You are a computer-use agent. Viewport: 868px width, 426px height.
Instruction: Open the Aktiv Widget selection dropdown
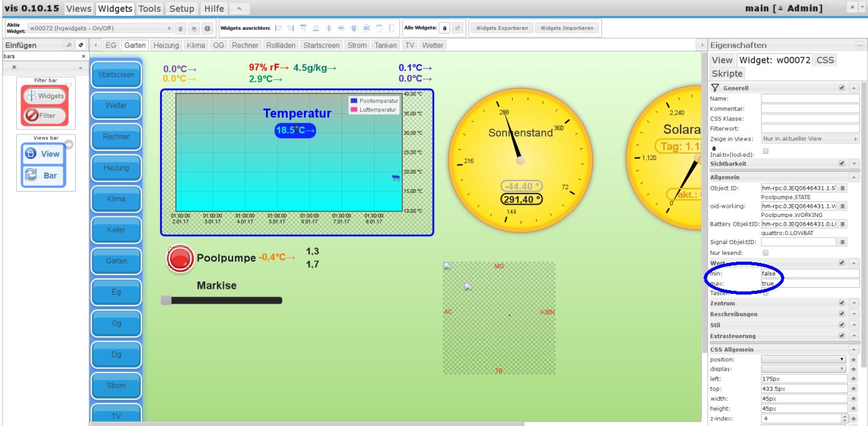[x=100, y=29]
